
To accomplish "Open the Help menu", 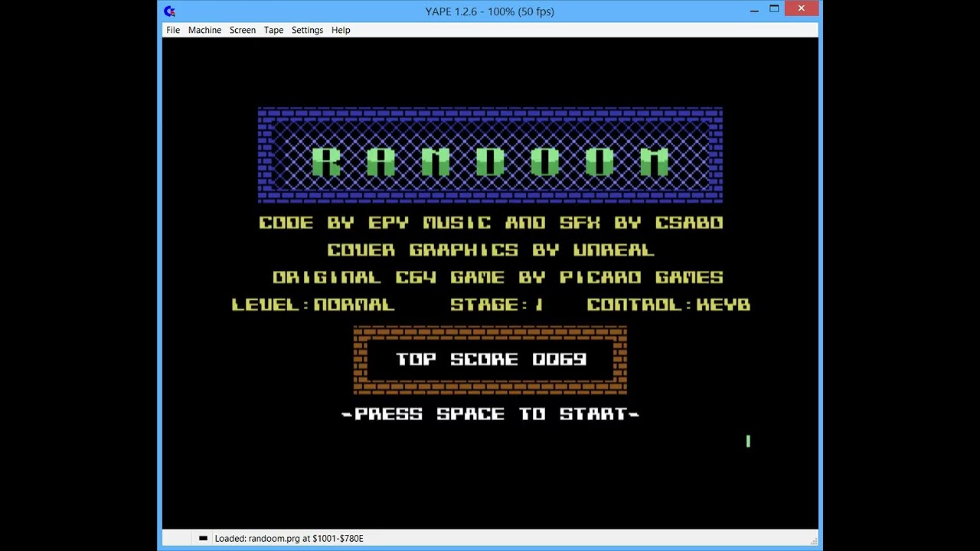I will (x=341, y=30).
